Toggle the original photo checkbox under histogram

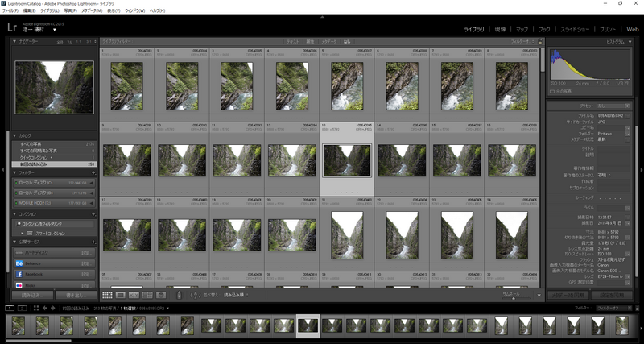(552, 91)
